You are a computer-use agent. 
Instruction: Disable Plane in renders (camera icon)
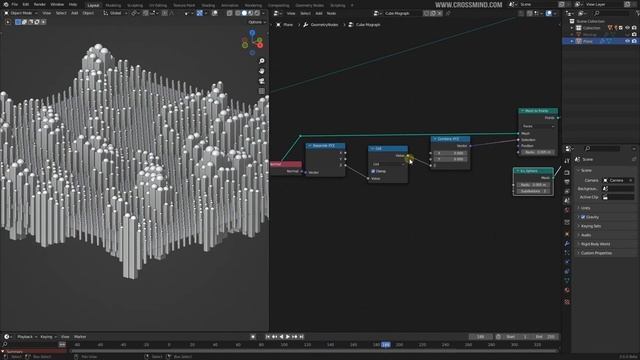pyautogui.click(x=634, y=41)
